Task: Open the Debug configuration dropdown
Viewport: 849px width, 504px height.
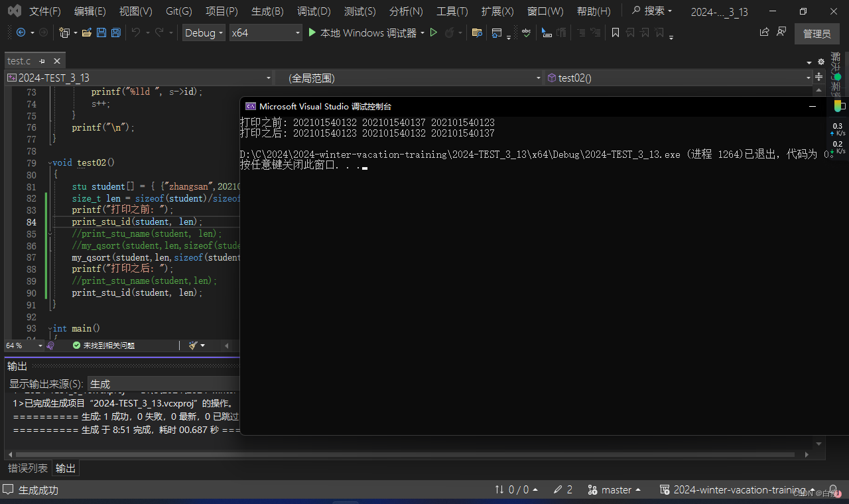Action: pos(204,32)
